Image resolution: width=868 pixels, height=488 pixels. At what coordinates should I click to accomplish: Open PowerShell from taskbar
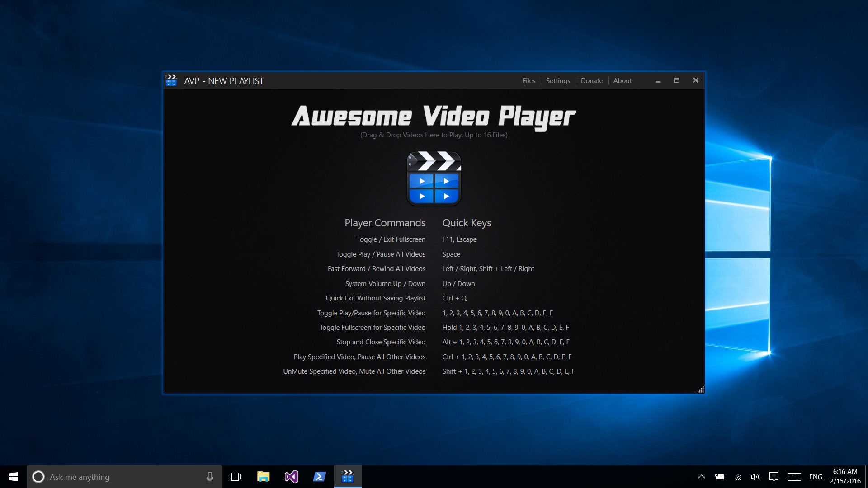pos(320,477)
